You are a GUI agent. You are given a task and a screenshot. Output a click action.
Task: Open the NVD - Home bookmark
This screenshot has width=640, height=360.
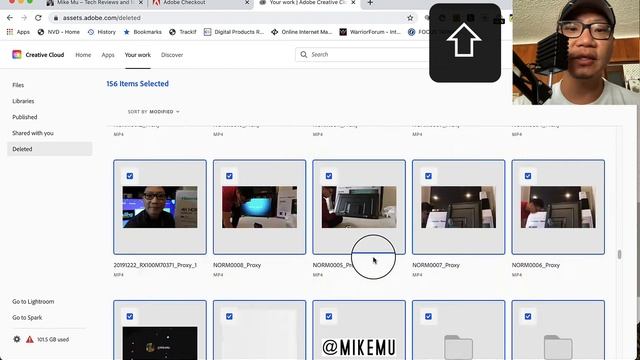click(x=58, y=32)
